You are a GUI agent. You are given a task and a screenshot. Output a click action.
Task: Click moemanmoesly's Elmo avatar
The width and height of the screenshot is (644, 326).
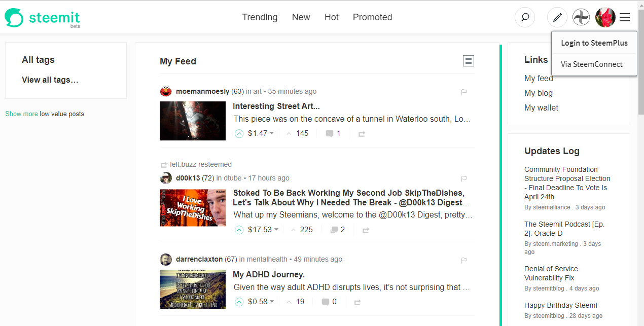(x=166, y=92)
